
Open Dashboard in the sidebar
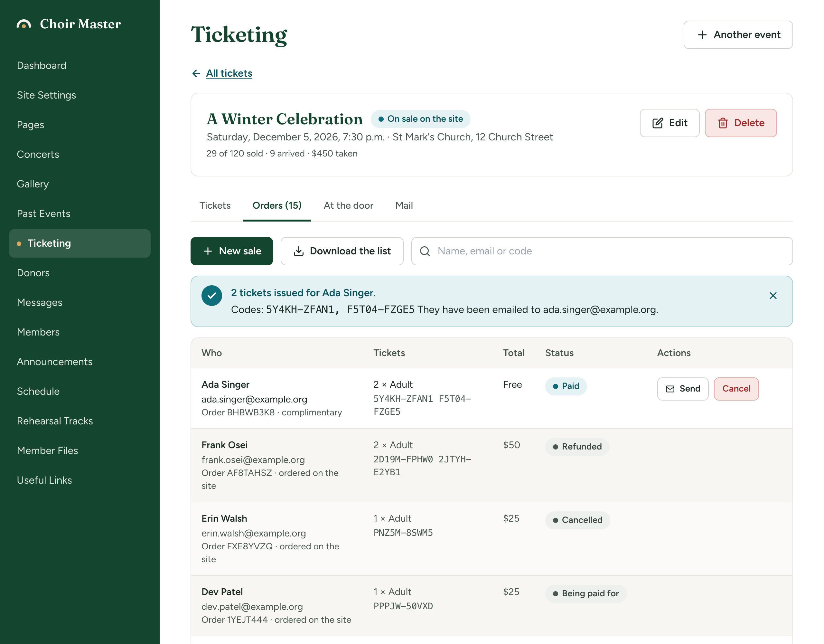(42, 66)
